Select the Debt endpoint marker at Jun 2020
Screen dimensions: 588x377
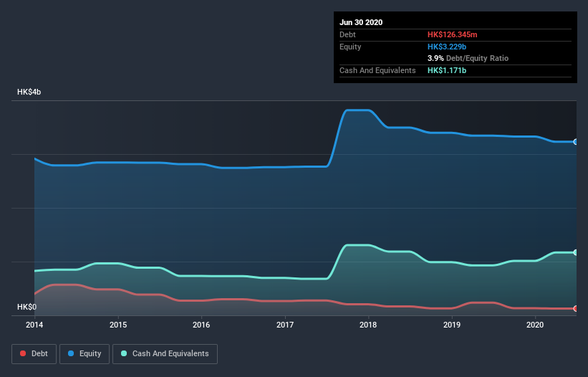pos(576,309)
